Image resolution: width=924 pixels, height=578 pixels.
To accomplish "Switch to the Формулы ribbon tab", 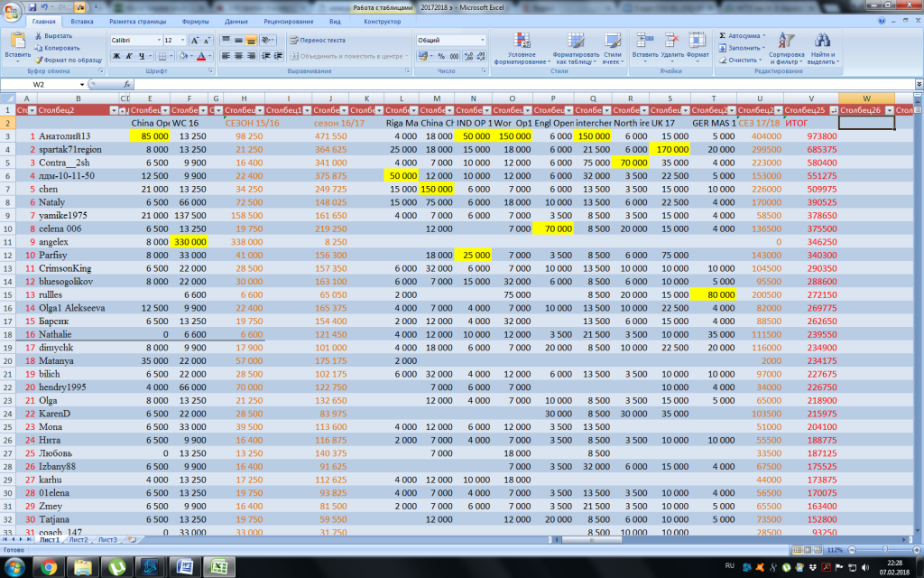I will (x=195, y=21).
